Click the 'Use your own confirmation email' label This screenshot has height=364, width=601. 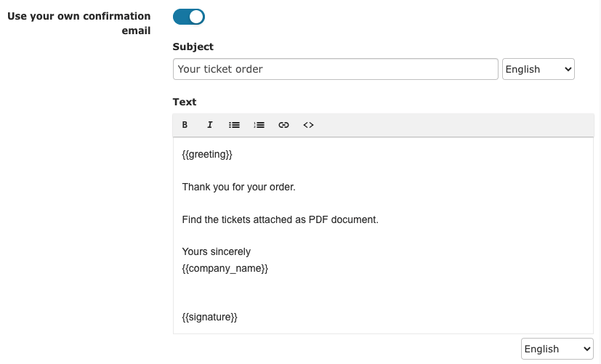pyautogui.click(x=79, y=23)
